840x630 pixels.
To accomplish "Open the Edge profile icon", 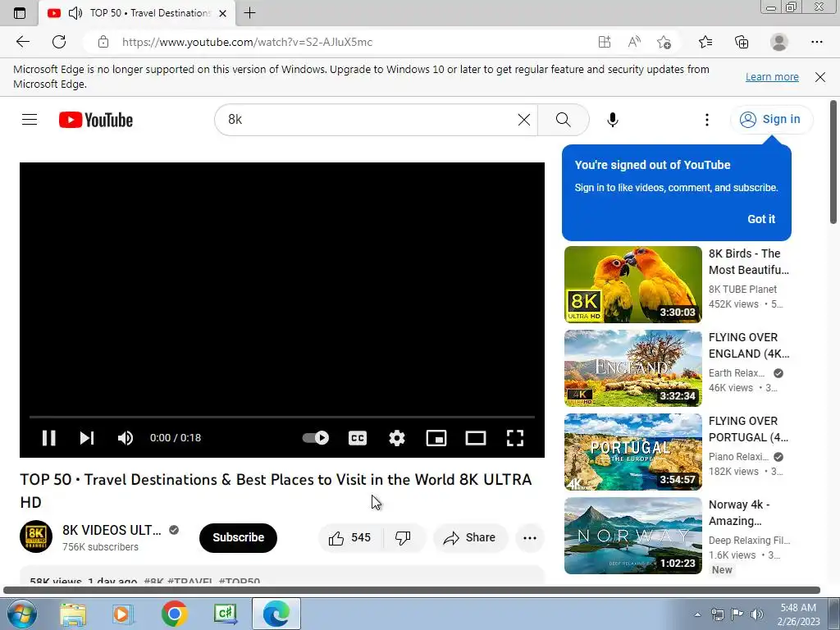I will (779, 42).
